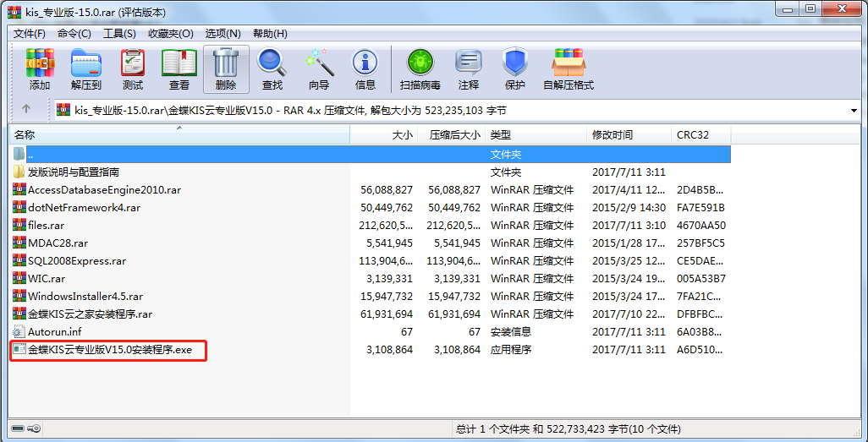Select SQL2008Express.rar file name
Screen dimensions: 868x442
tap(77, 260)
